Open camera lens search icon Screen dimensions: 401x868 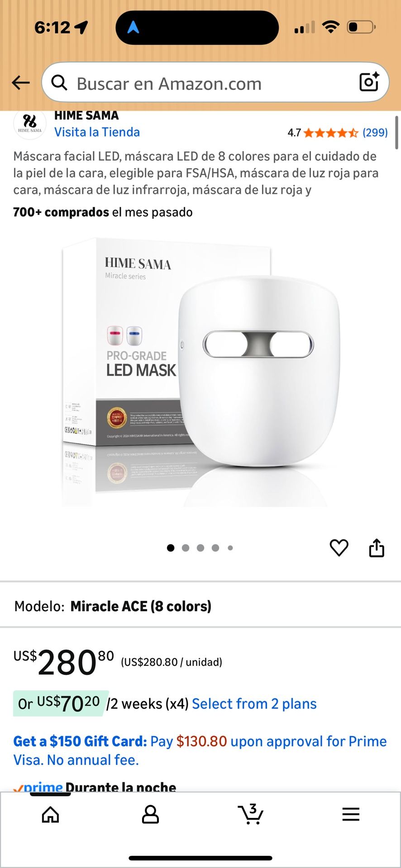[x=369, y=82]
